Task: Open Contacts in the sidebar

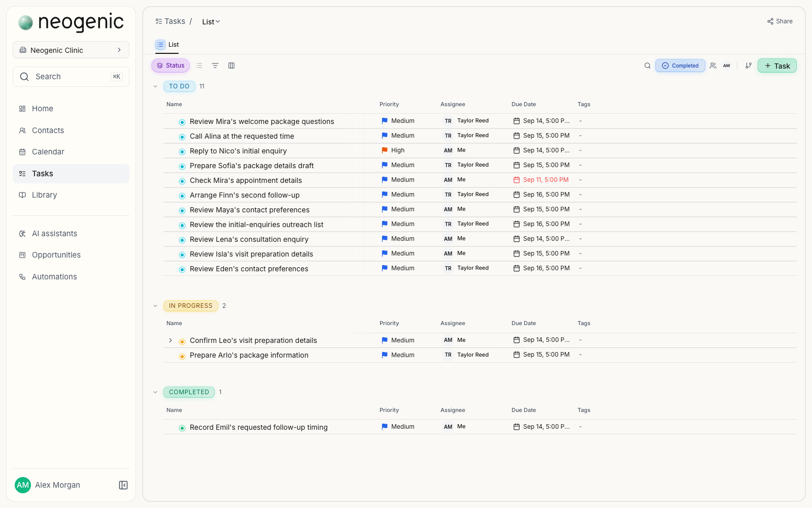Action: 71,131
